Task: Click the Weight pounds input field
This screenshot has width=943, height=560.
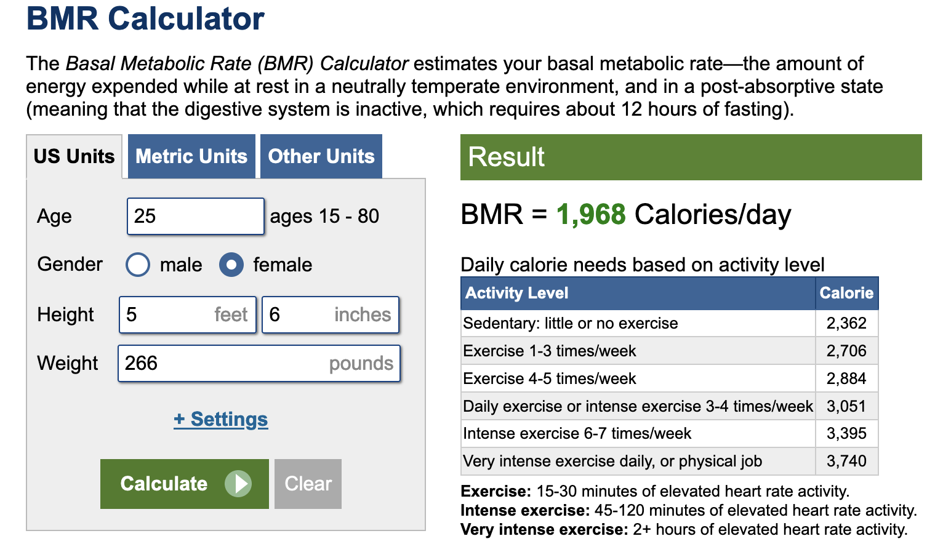Action: (x=259, y=363)
